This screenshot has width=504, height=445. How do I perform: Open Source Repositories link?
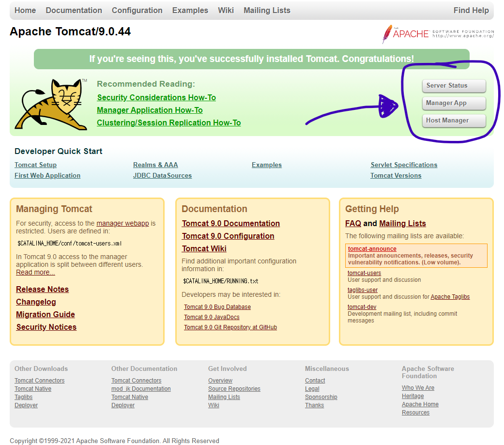coord(234,388)
